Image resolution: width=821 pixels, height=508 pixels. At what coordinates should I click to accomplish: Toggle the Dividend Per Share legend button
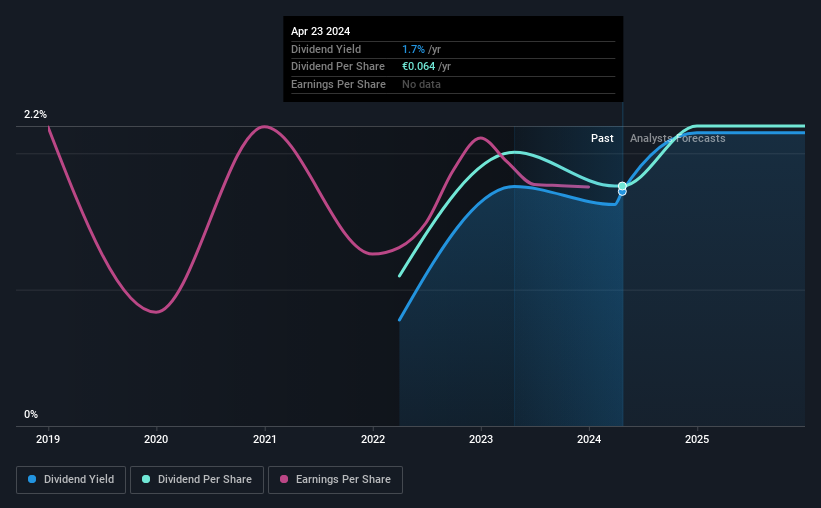197,480
